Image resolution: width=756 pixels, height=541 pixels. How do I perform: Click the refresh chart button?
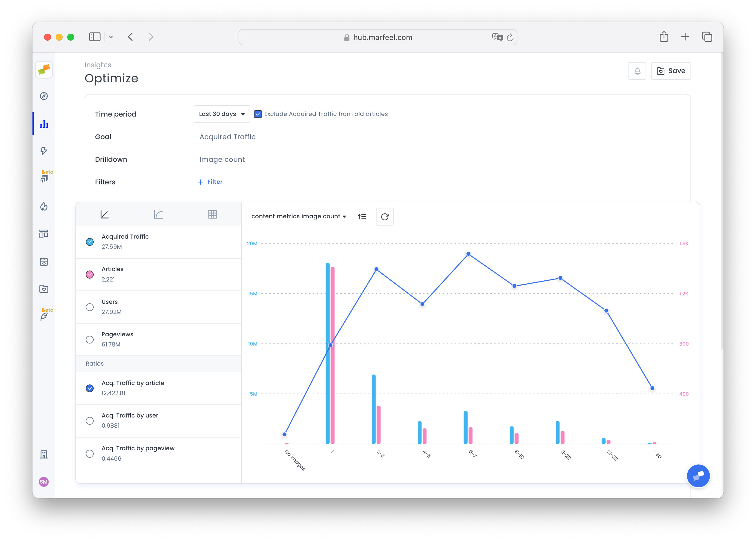click(384, 217)
